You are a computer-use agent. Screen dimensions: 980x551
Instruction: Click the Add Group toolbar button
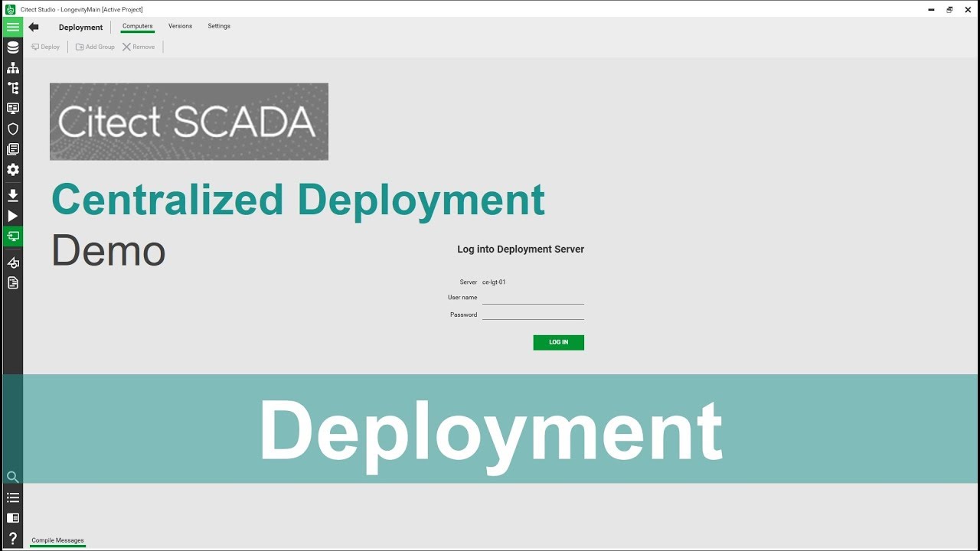(95, 47)
